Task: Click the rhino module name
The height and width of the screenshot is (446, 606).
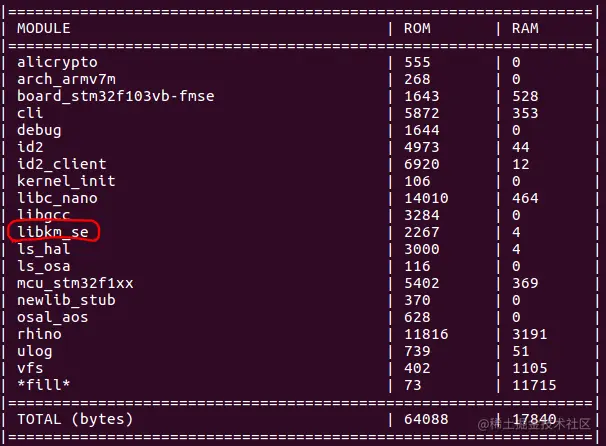Action: [39, 334]
